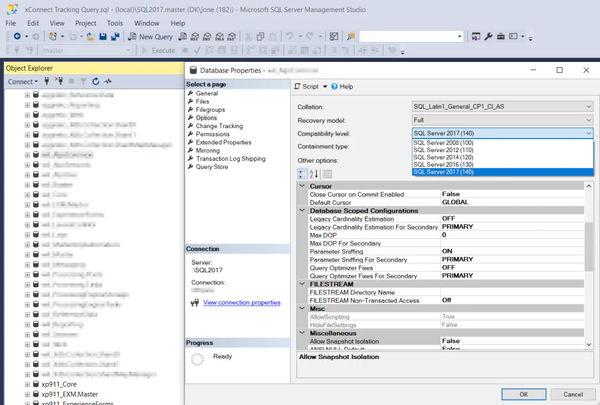Open the Script dropdown arrow
The width and height of the screenshot is (600, 405).
pyautogui.click(x=325, y=87)
